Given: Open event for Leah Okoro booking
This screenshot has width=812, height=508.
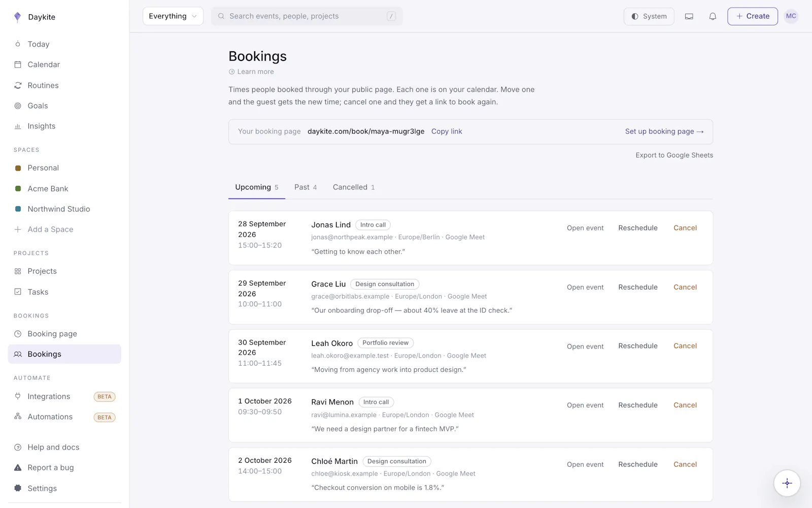Looking at the screenshot, I should (585, 346).
